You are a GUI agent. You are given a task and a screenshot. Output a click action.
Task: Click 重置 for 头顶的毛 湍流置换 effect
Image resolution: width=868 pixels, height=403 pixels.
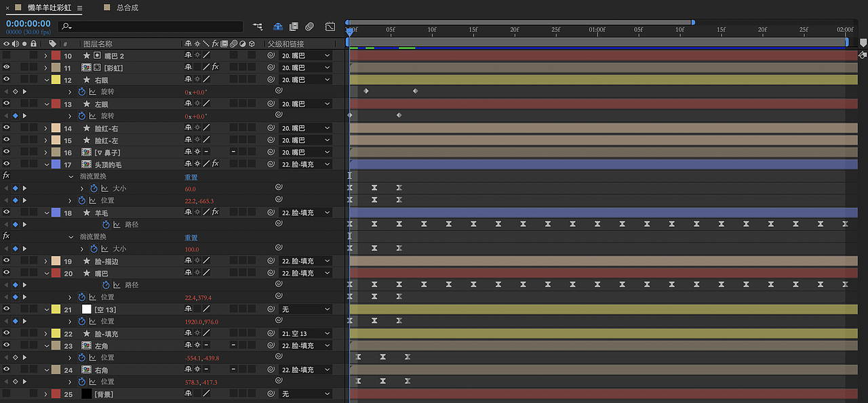point(191,177)
